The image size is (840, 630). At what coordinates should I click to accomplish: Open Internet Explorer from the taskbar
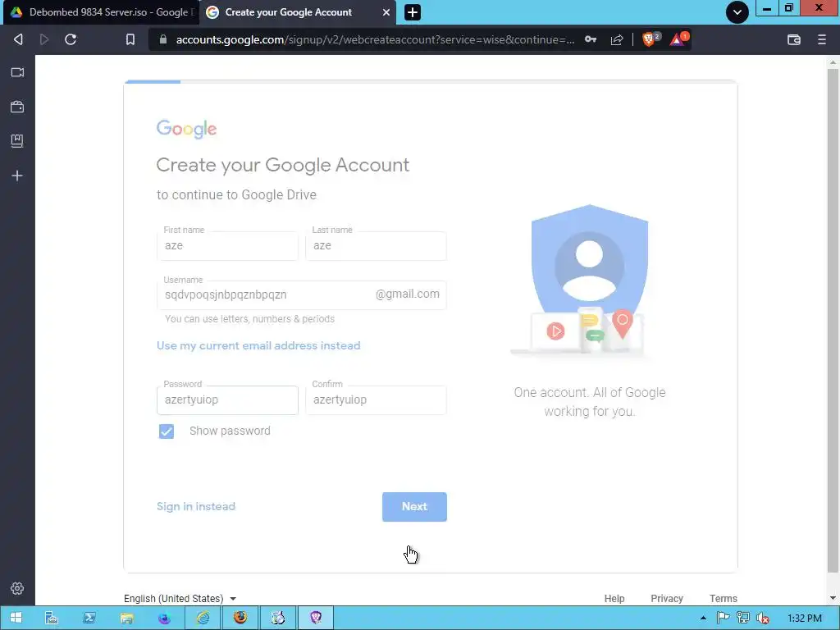203,619
